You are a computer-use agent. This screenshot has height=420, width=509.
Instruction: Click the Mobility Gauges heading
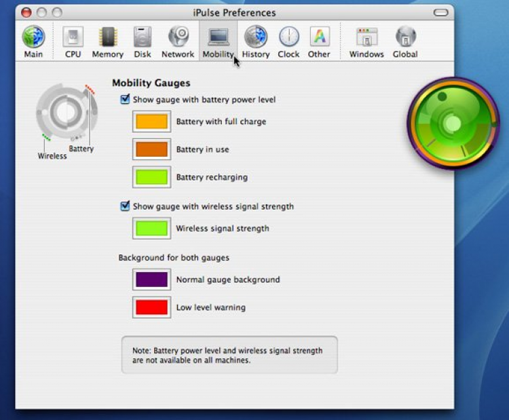pos(151,83)
